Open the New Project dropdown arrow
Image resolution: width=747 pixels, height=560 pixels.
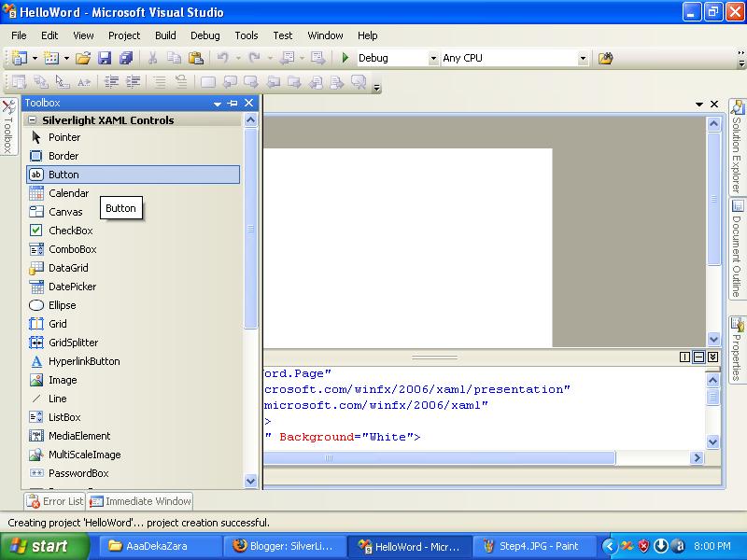coord(35,59)
